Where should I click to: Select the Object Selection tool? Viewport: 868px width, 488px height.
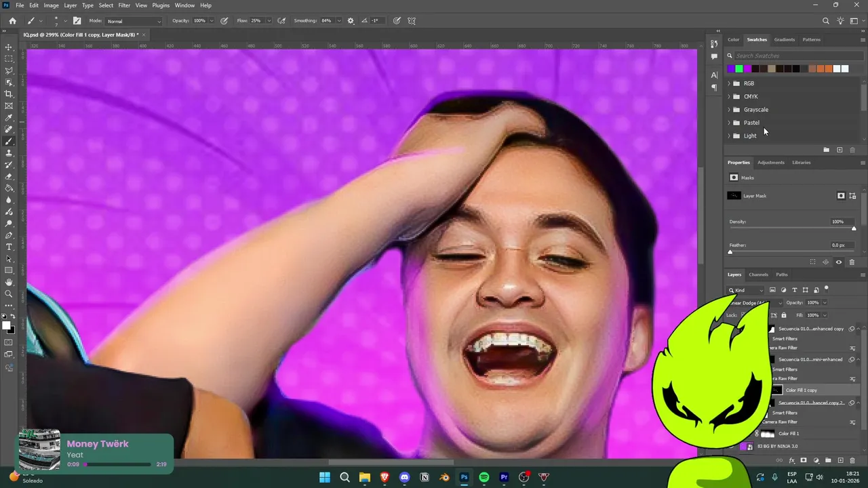tap(9, 83)
